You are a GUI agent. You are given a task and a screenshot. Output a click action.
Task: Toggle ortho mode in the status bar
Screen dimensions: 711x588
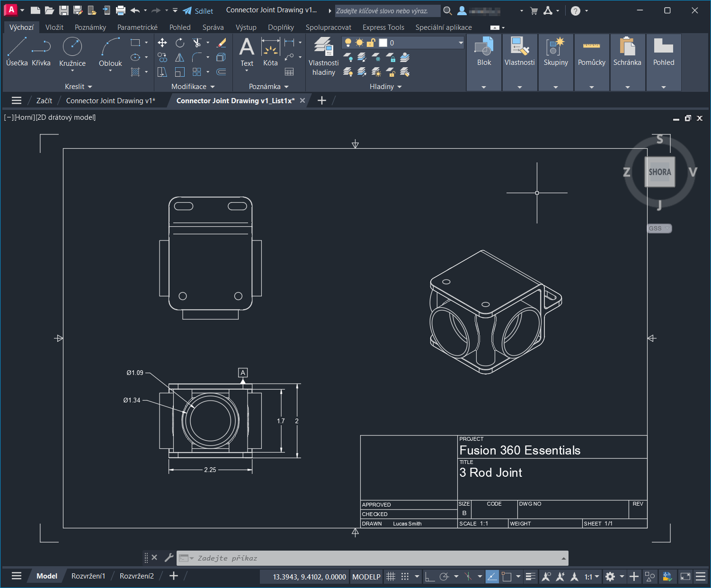click(430, 577)
